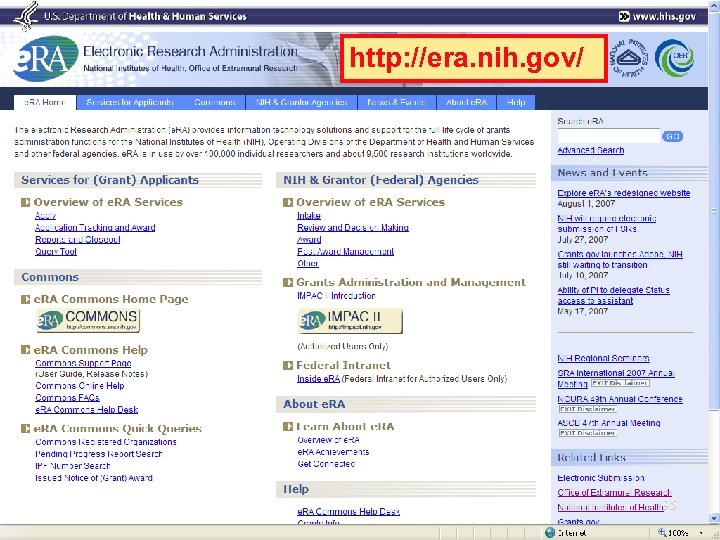Viewport: 720px width, 540px height.
Task: Open the Electronic Submission related link
Action: pyautogui.click(x=601, y=478)
